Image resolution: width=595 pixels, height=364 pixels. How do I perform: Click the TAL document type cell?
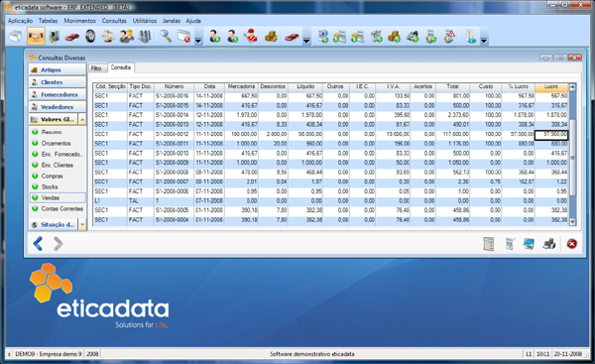pos(141,200)
